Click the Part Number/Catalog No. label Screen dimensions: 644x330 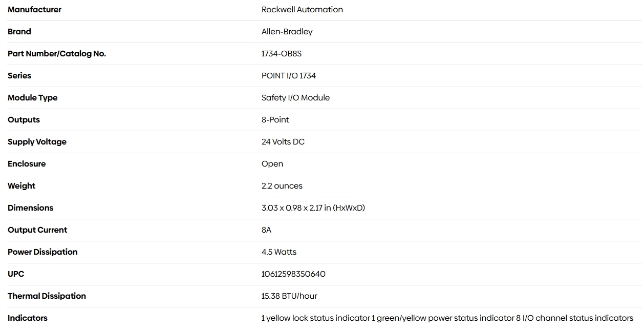pyautogui.click(x=57, y=53)
